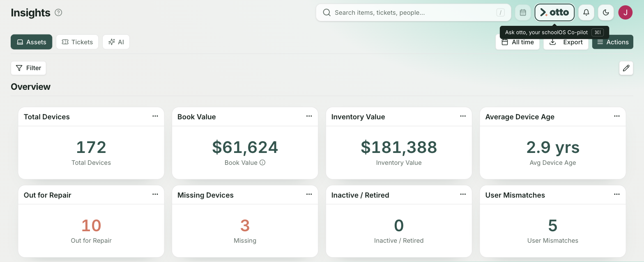Click the Export button
The width and height of the screenshot is (644, 262).
pyautogui.click(x=566, y=42)
